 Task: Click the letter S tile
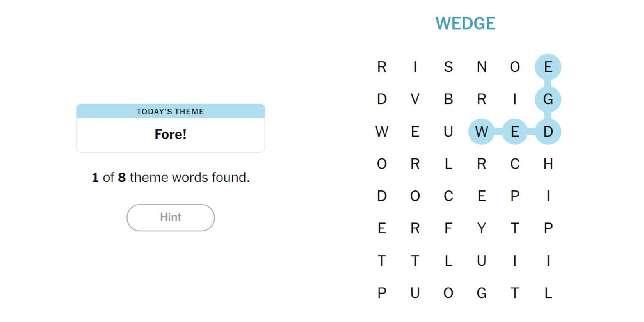click(x=448, y=67)
